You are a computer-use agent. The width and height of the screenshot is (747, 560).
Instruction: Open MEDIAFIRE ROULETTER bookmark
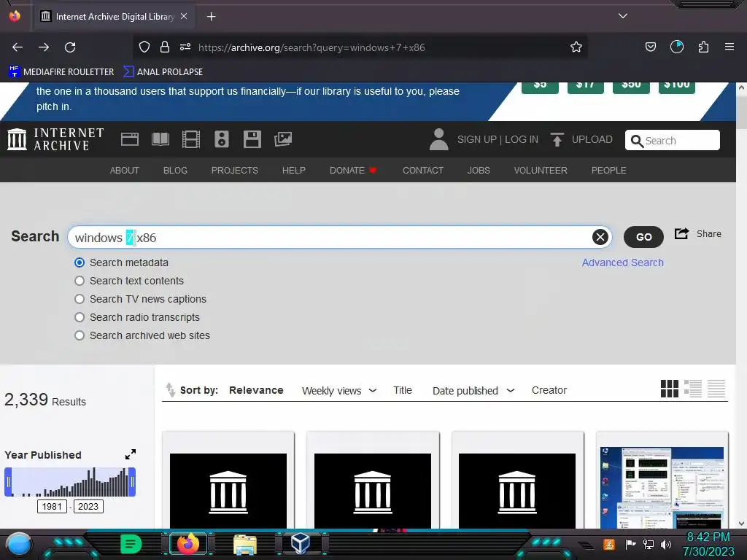[61, 72]
